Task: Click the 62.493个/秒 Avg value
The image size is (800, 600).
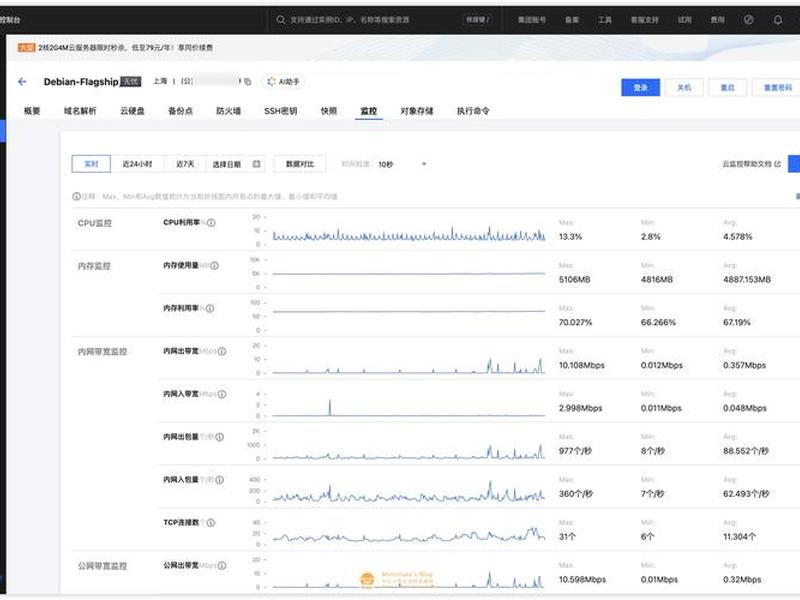Action: point(746,494)
